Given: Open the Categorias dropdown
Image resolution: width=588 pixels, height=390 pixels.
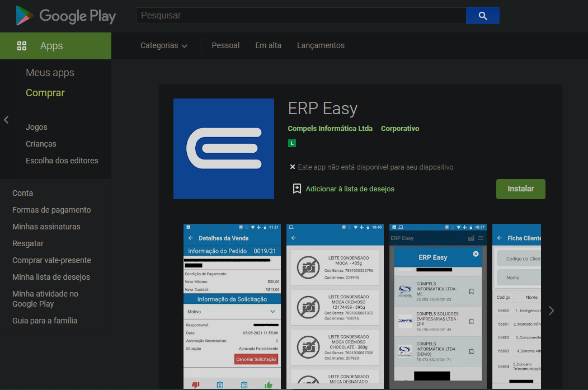Looking at the screenshot, I should [164, 45].
